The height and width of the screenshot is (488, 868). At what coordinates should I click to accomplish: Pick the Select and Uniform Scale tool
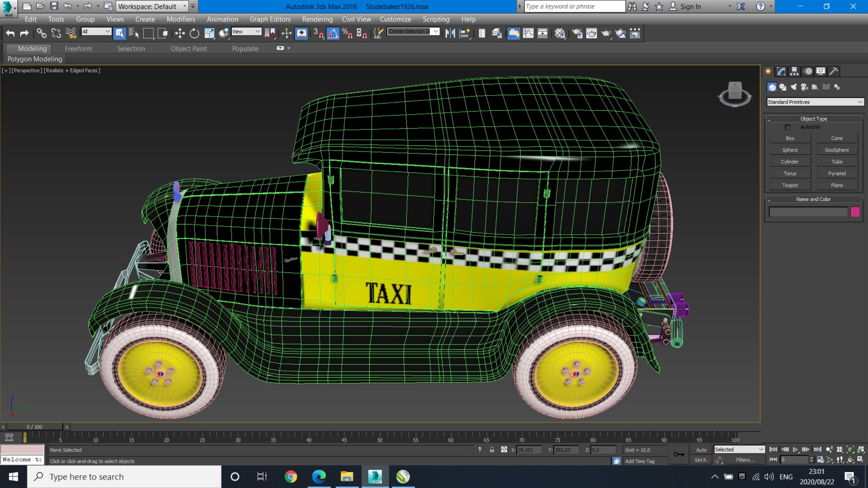coord(209,33)
